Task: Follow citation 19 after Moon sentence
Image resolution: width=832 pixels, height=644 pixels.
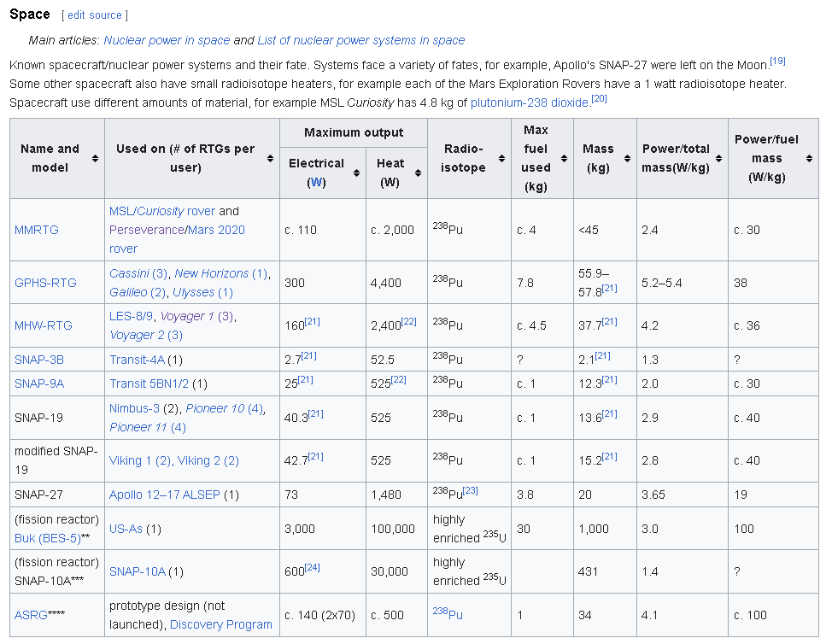Action: (777, 61)
